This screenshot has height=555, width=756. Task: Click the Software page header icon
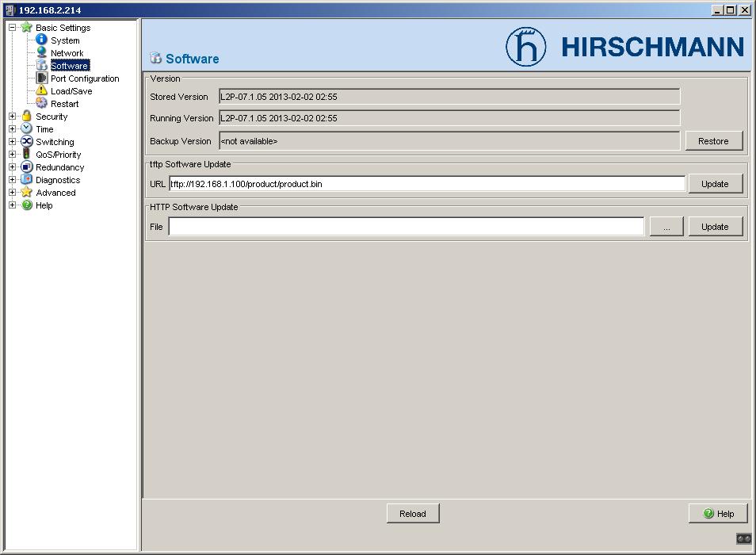point(155,58)
